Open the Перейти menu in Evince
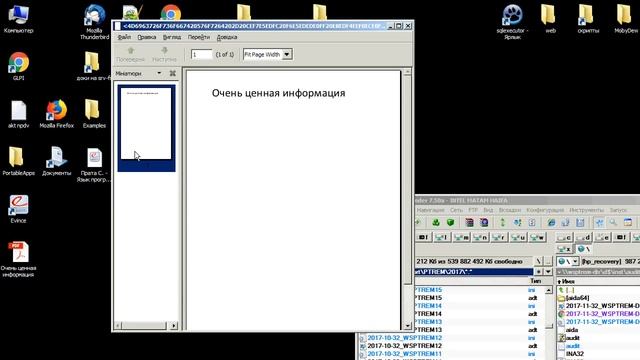The width and height of the screenshot is (640, 360). [x=199, y=37]
